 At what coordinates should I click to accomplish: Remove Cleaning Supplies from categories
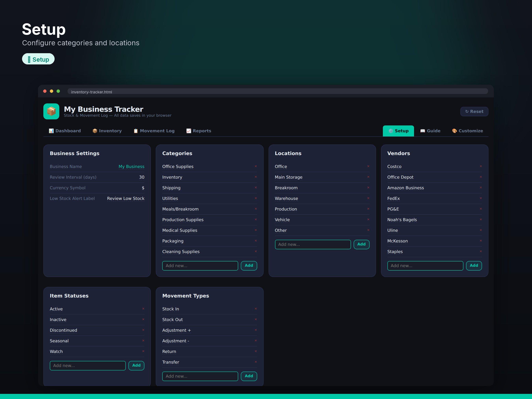coord(256,251)
